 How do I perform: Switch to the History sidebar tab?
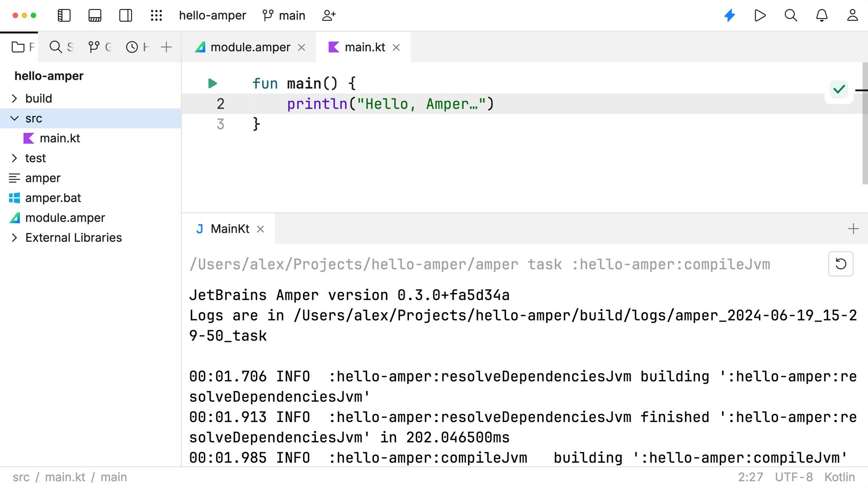[137, 47]
